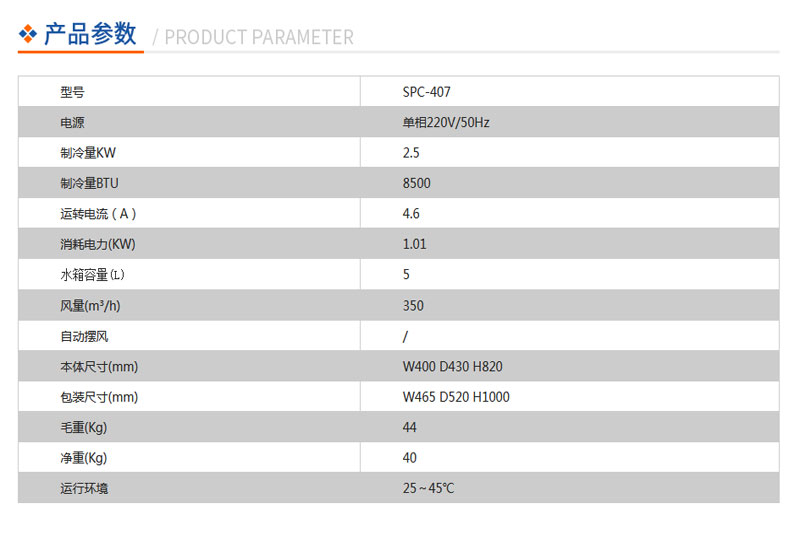The width and height of the screenshot is (800, 544).
Task: Click the 8500 BTU value
Action: tap(416, 183)
